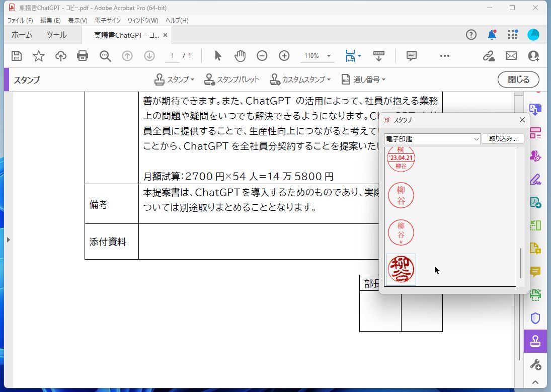
Task: Open the zoom level dropdown showing 110%
Action: pyautogui.click(x=317, y=56)
